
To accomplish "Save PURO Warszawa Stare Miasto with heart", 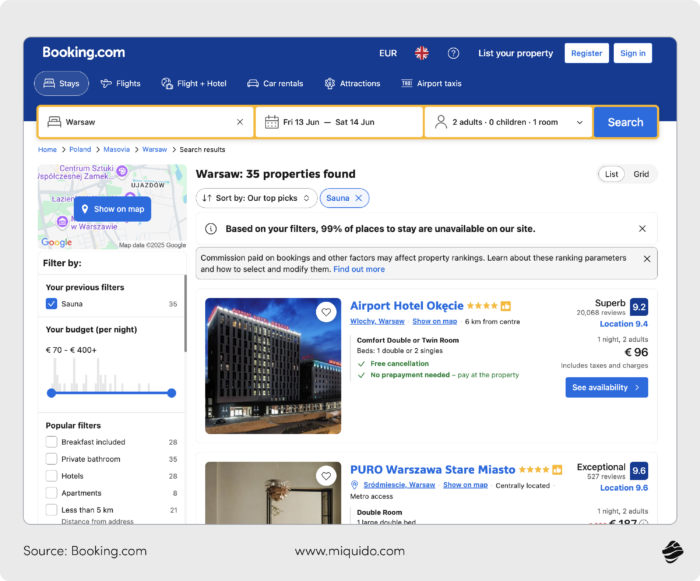I will (x=326, y=476).
